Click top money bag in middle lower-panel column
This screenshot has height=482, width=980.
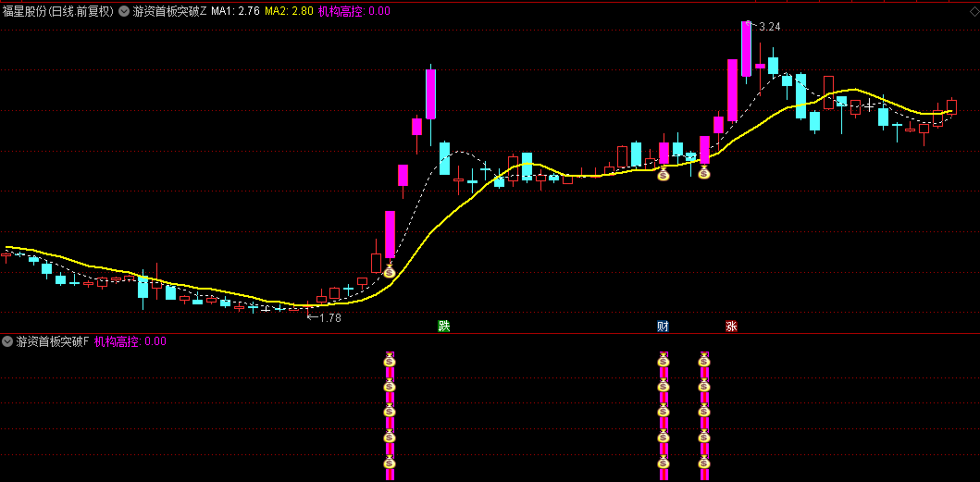664,360
